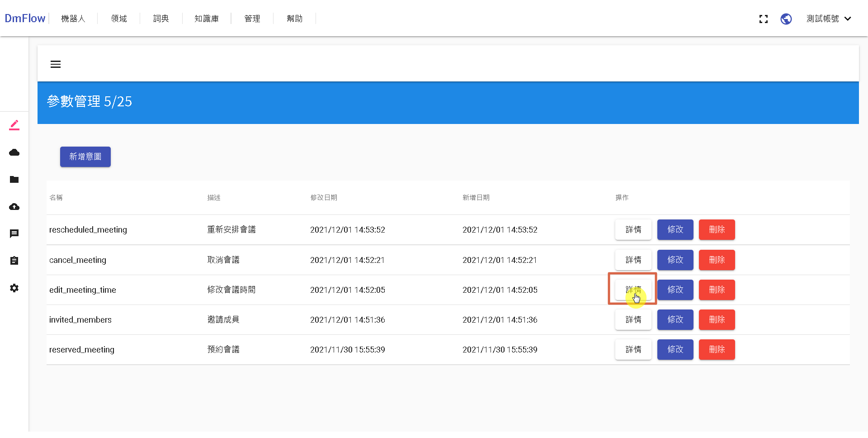The image size is (868, 438).
Task: View 詳情 for reserved_meeting
Action: 633,350
